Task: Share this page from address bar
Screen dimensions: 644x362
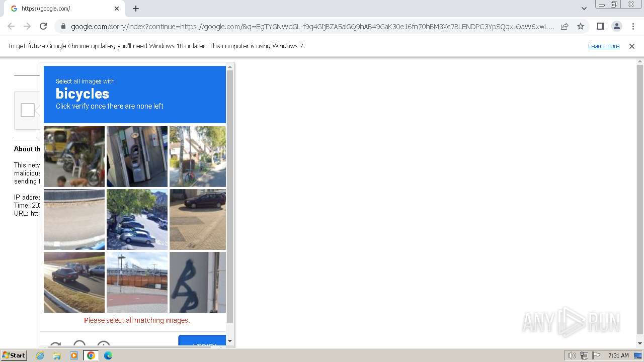Action: click(x=565, y=26)
